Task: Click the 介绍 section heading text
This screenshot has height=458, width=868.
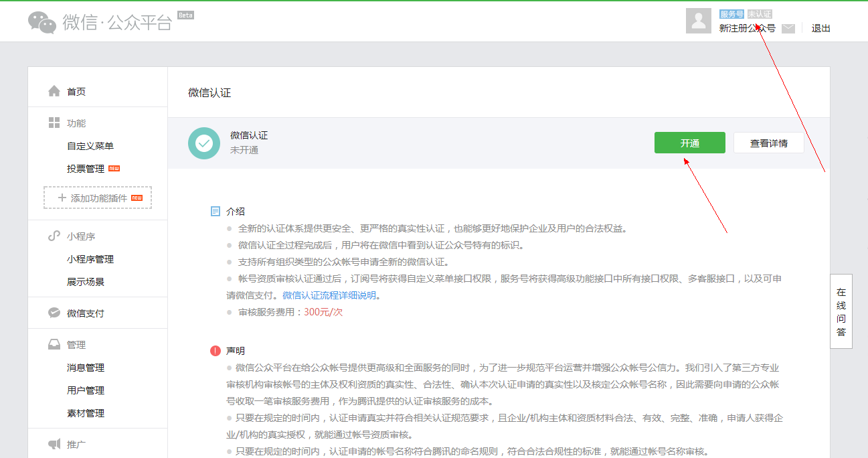Action: 236,211
